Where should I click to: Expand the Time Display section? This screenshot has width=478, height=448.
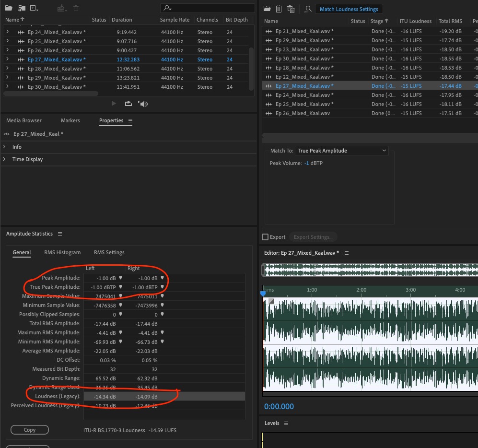point(5,159)
